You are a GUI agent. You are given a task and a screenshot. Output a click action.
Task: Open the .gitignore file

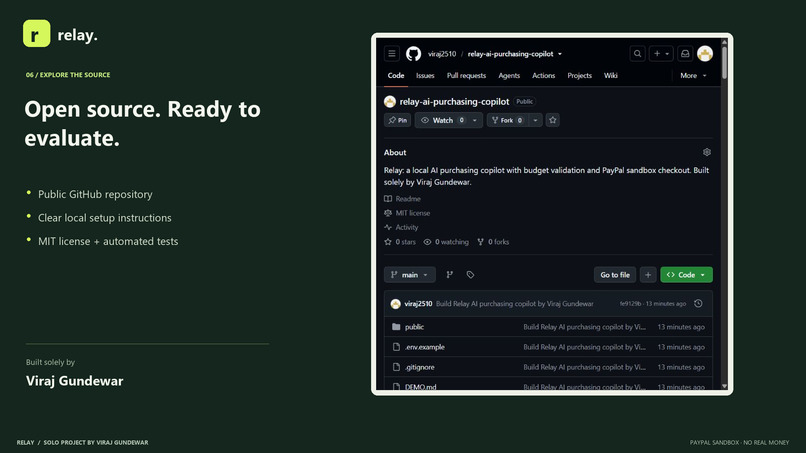point(419,367)
